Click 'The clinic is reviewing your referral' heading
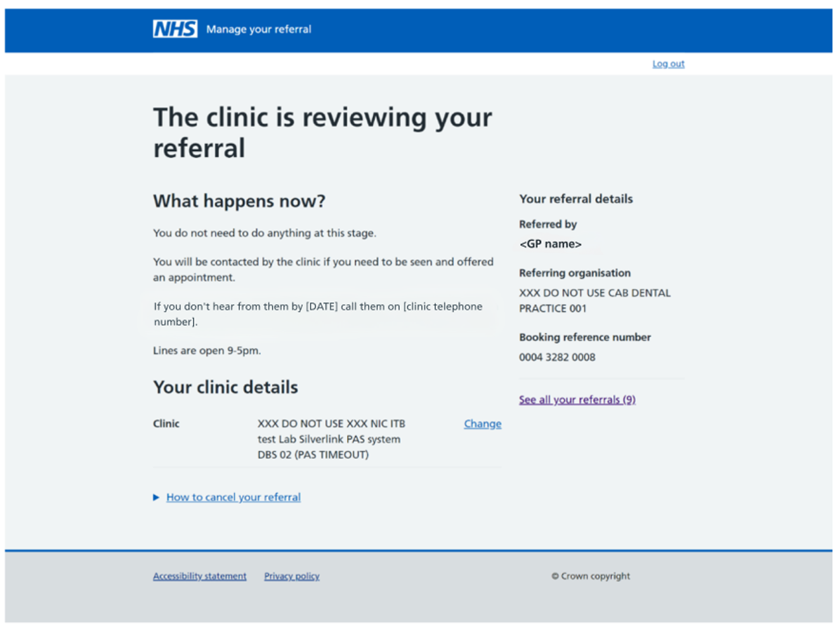 (322, 133)
